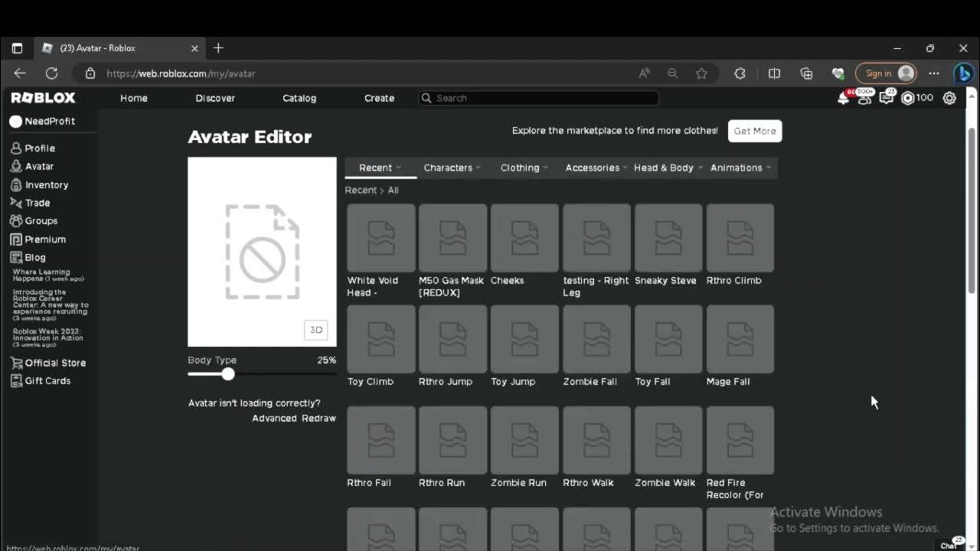980x551 pixels.
Task: Open notifications bell icon
Action: click(x=844, y=98)
